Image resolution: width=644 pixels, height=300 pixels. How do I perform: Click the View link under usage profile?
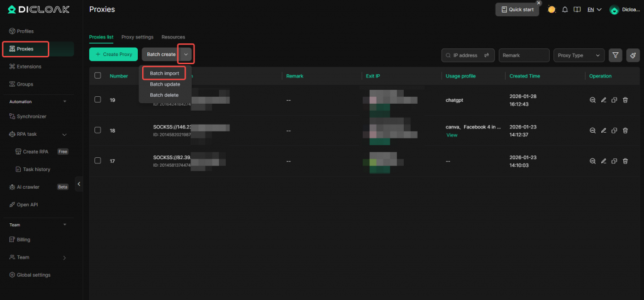[x=452, y=135]
